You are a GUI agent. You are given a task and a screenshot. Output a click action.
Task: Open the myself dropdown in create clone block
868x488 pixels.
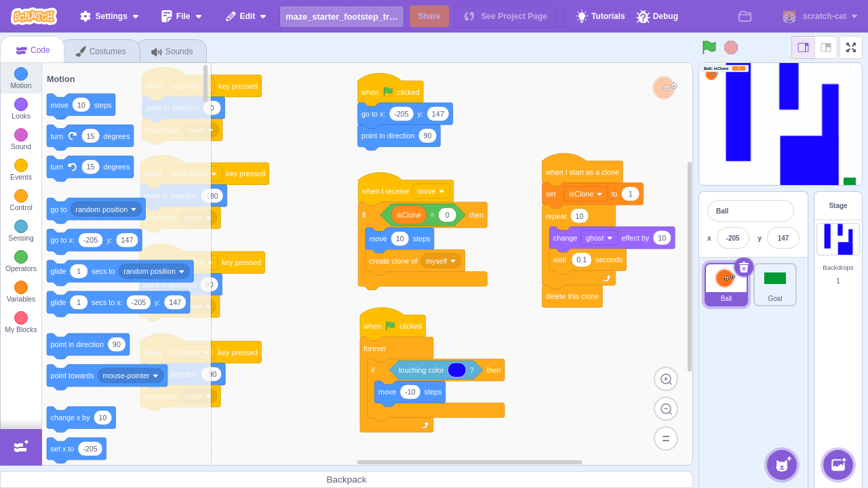[441, 261]
